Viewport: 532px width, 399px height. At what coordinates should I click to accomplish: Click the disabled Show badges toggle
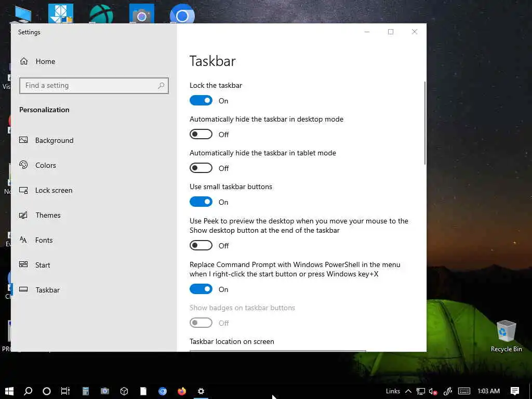201,323
